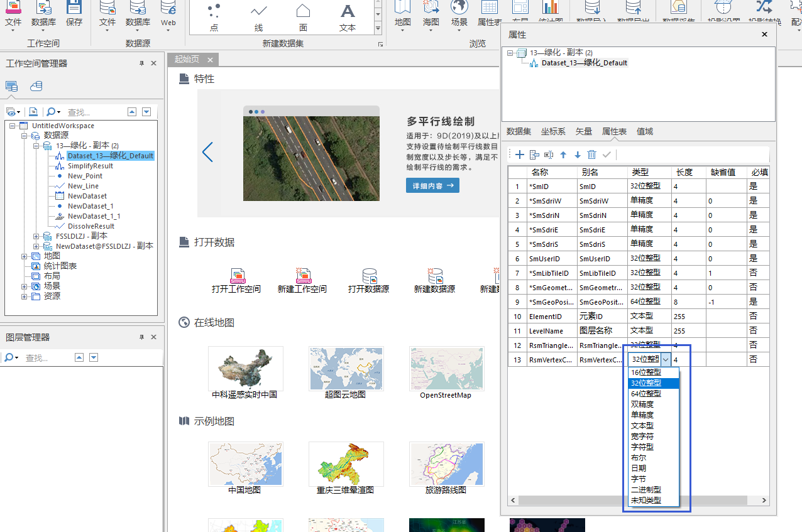Expand the 资源 tree node

(x=25, y=296)
